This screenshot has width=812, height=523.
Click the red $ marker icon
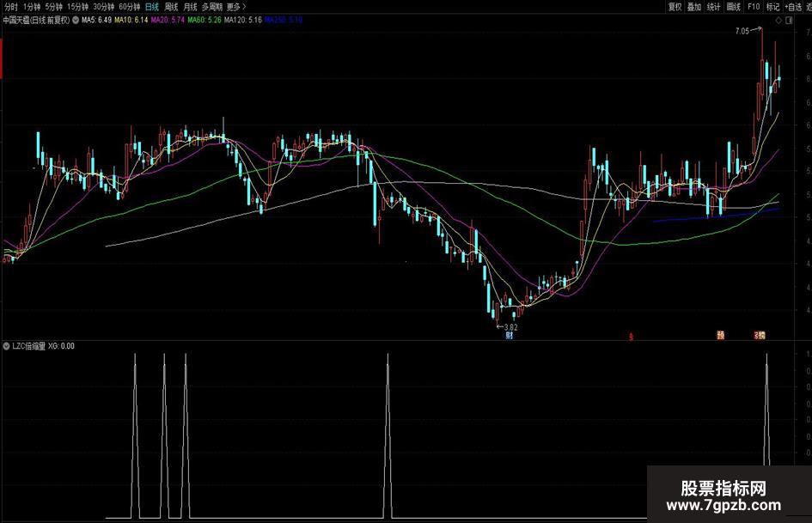[631, 337]
